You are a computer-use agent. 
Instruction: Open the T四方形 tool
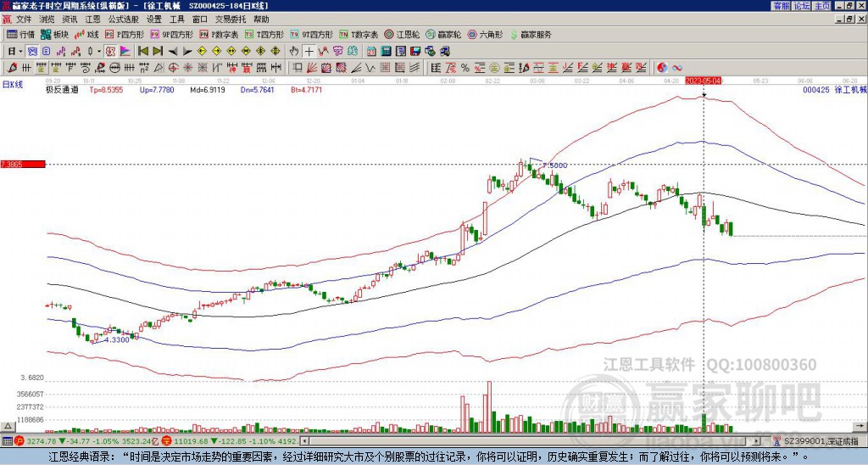tap(264, 34)
